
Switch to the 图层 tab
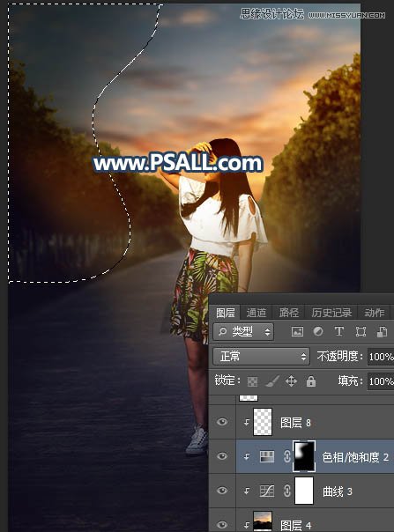225,313
